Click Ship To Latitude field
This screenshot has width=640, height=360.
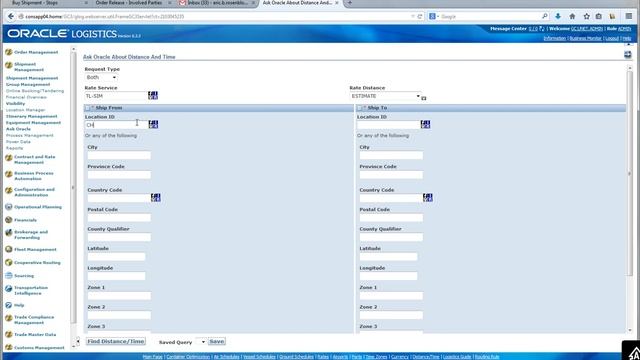388,257
